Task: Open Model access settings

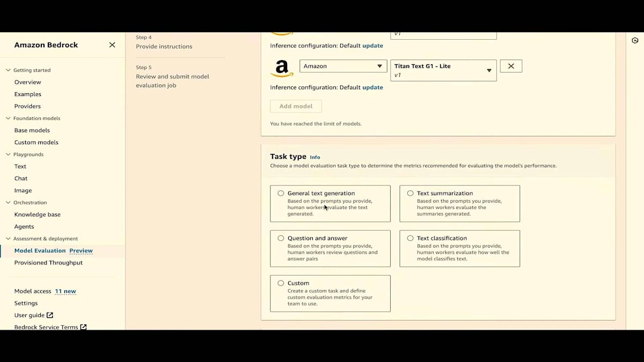Action: [33, 291]
